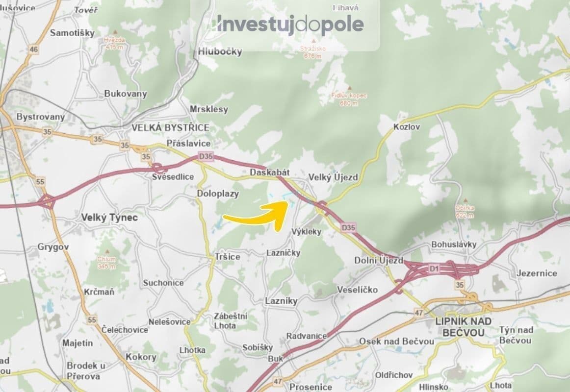570x392 pixels.
Task: Click the route 35 shield near Přáslavice
Action: [145, 158]
